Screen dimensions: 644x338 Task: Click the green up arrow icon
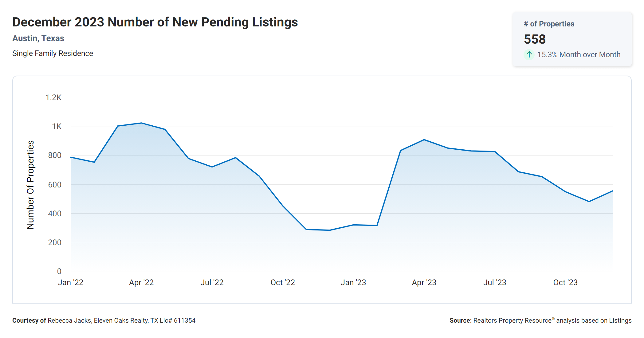coord(529,55)
